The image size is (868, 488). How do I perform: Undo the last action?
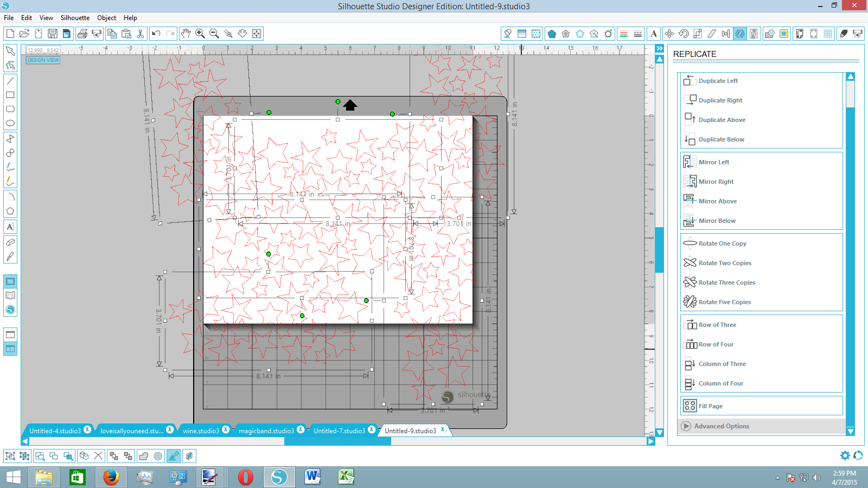[x=156, y=34]
